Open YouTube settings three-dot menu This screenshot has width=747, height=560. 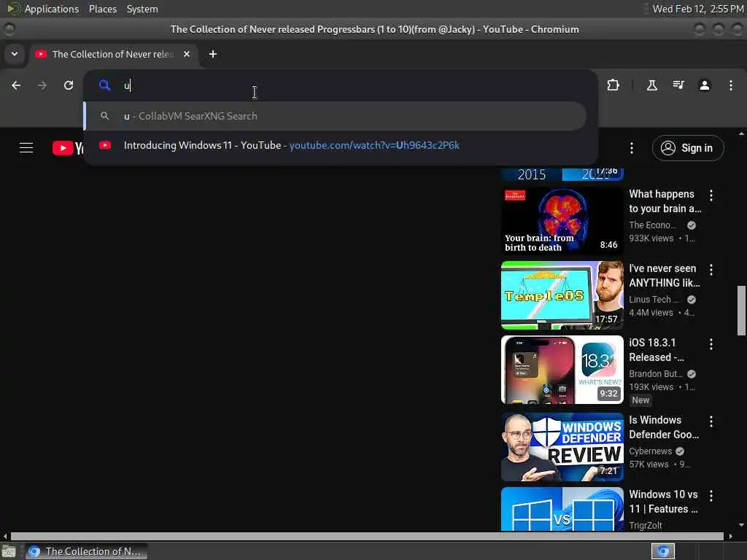tap(632, 148)
